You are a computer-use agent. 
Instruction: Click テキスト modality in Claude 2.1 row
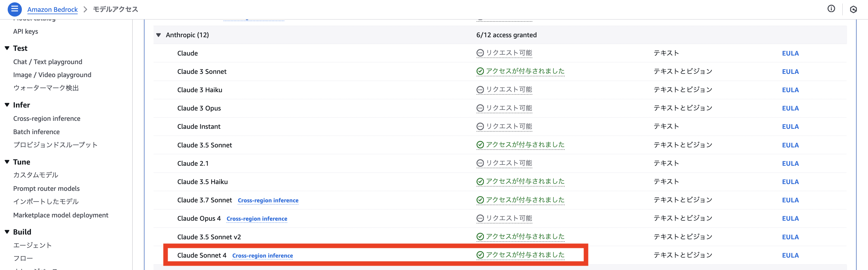pyautogui.click(x=666, y=163)
